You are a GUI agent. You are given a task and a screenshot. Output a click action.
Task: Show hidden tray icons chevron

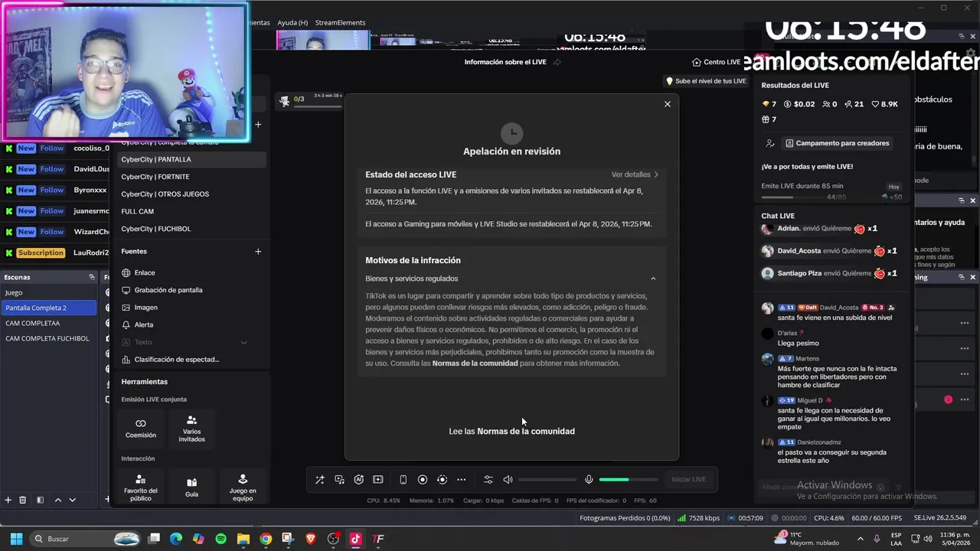pyautogui.click(x=860, y=539)
